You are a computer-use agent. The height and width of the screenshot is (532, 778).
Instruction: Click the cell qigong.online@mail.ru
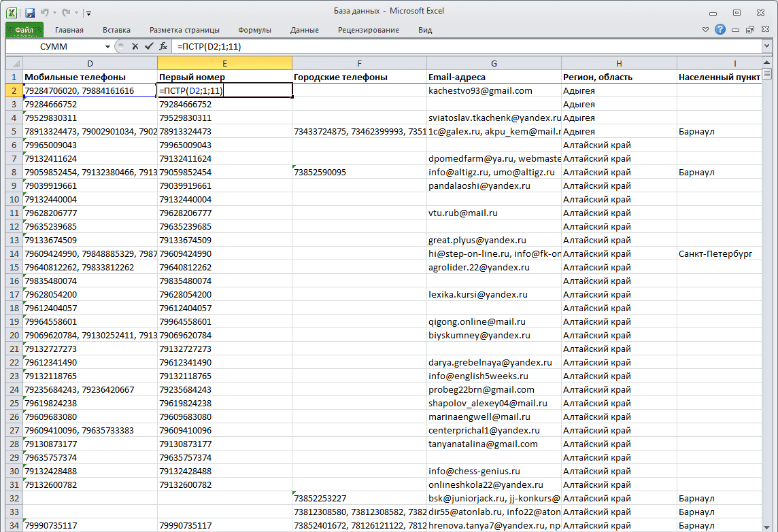pos(494,322)
